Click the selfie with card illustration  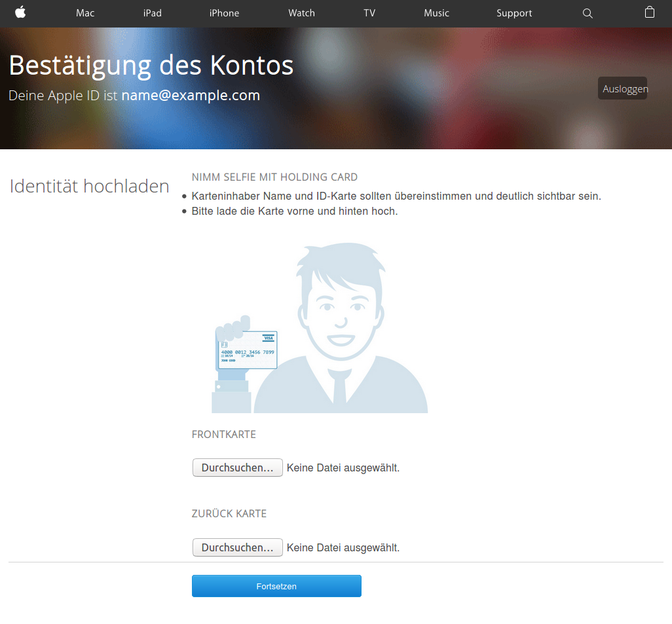point(320,328)
